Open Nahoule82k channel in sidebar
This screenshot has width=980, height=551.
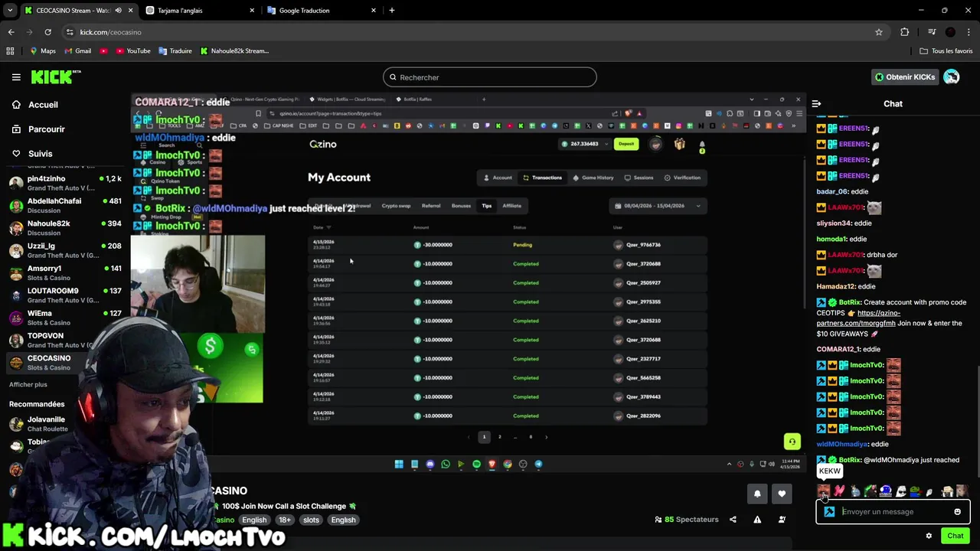click(65, 228)
